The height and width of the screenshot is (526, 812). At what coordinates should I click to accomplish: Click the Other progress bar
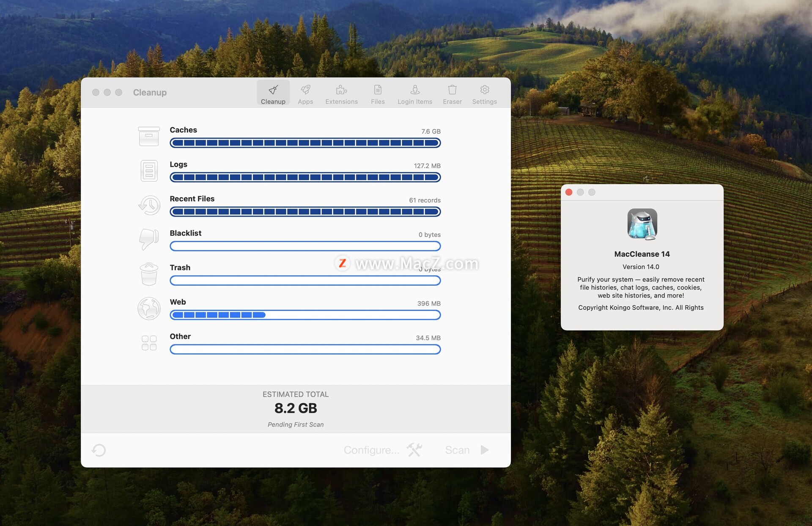click(x=305, y=350)
